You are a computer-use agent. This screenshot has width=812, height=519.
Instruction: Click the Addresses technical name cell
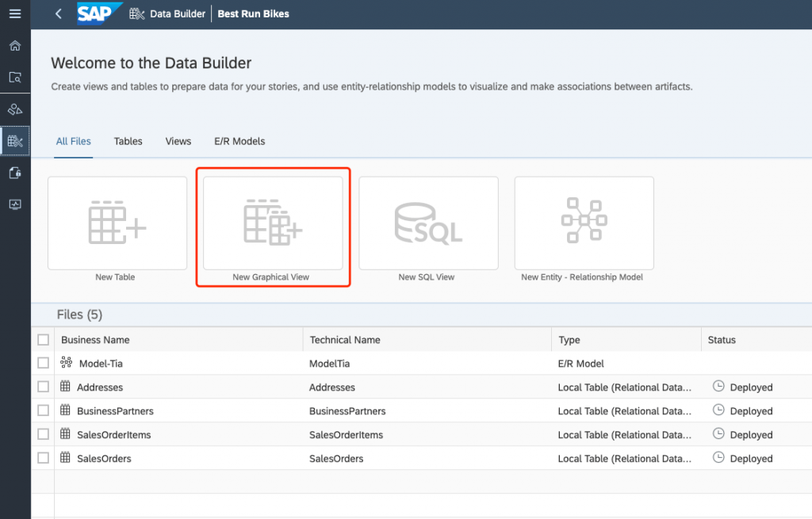point(332,387)
